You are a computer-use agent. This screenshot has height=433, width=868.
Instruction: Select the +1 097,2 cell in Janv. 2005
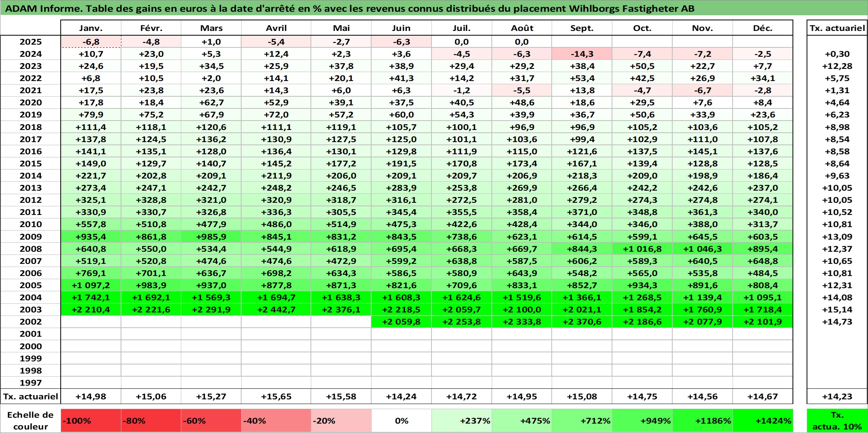(91, 285)
